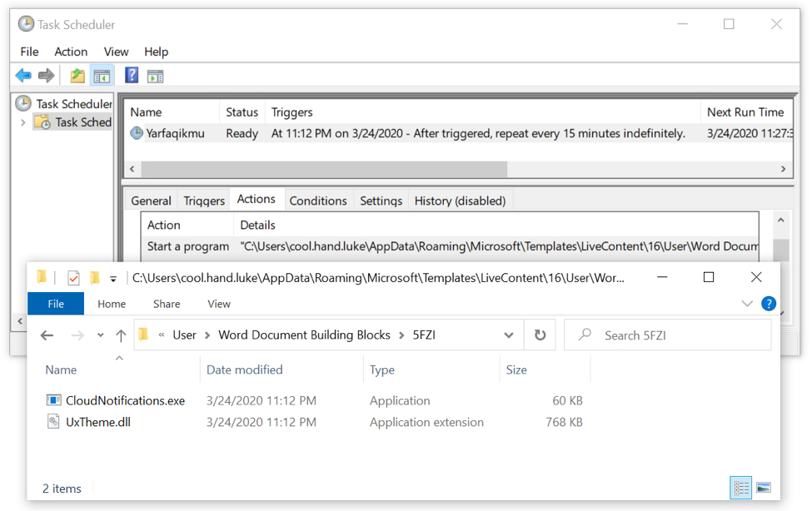Expand the Task Scheduler Library tree node

point(22,122)
